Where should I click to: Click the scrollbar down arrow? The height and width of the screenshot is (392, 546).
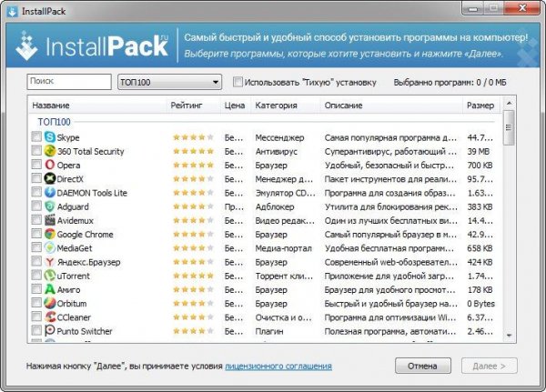(x=509, y=336)
